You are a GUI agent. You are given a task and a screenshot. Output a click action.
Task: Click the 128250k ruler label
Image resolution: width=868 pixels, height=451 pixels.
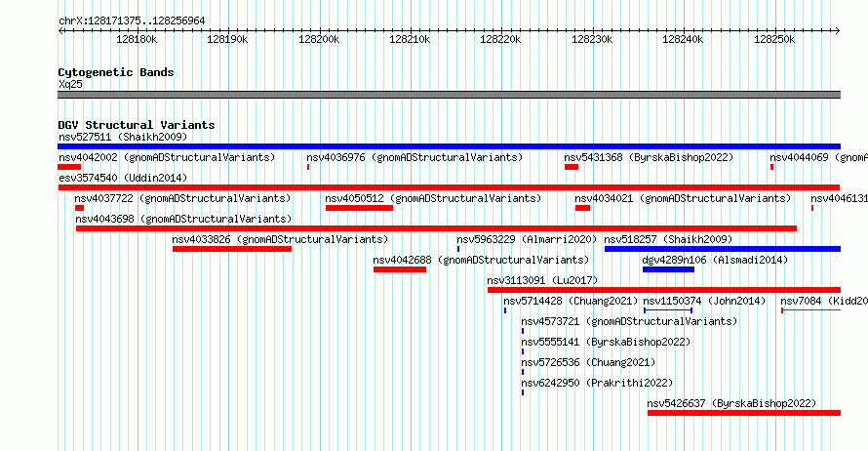774,40
